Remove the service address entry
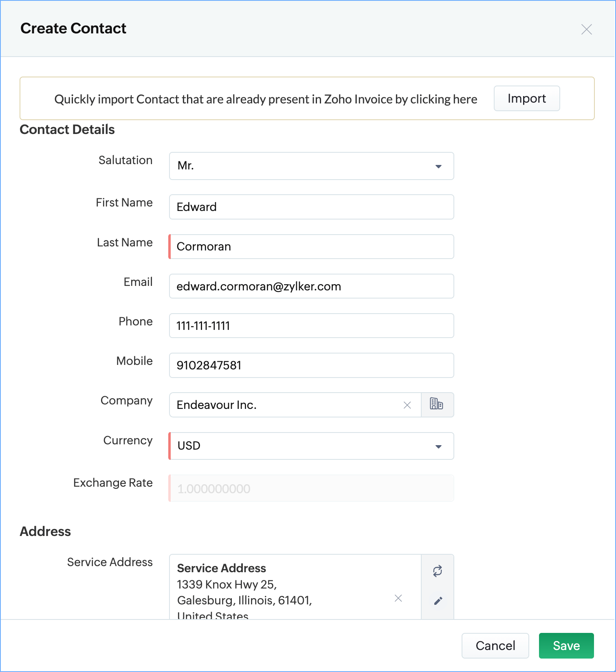 click(398, 598)
